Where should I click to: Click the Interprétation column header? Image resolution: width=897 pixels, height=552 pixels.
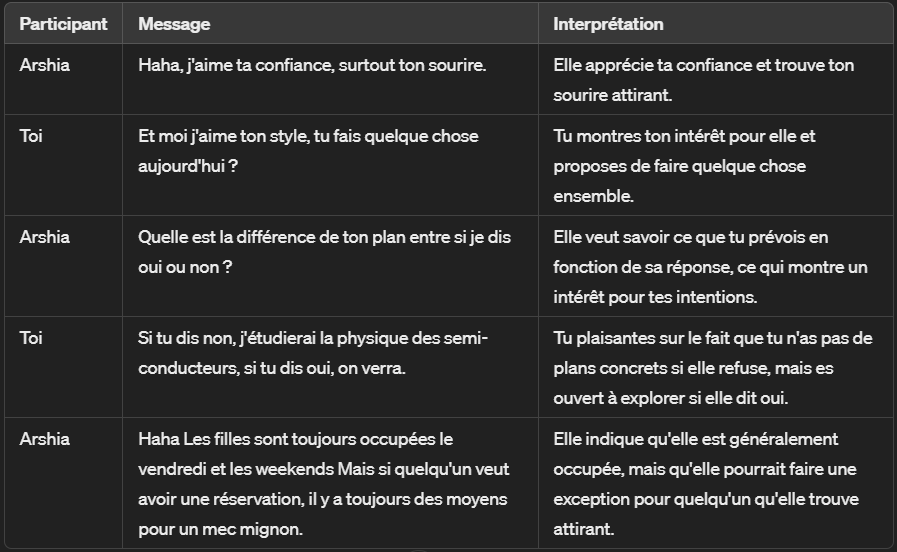click(x=608, y=24)
